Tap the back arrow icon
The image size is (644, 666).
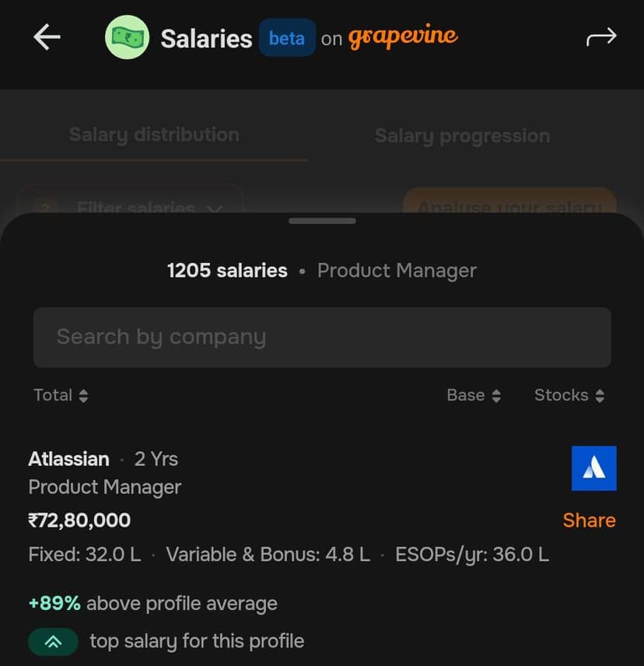coord(47,37)
